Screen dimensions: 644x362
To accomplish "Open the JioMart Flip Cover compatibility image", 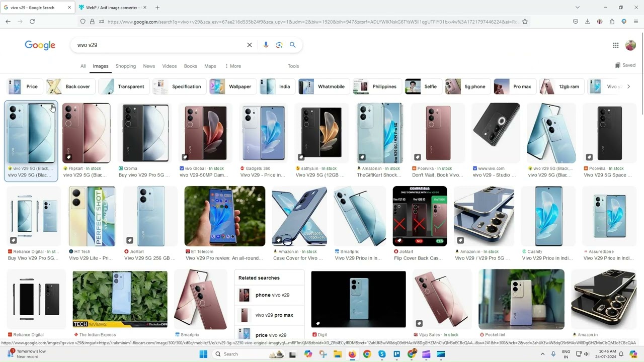I will (420, 216).
